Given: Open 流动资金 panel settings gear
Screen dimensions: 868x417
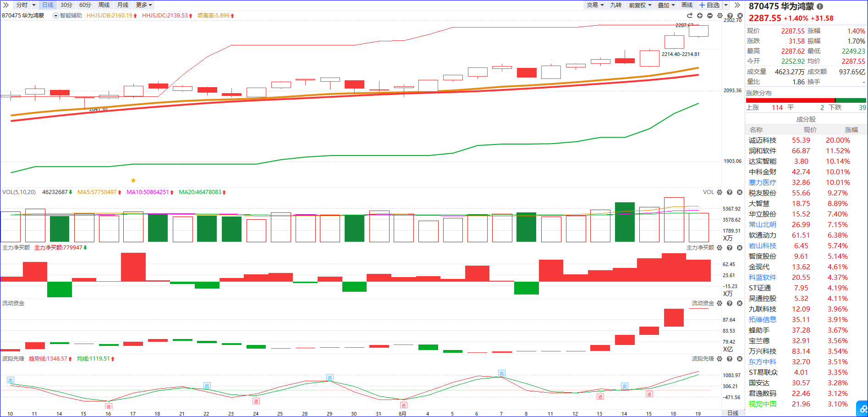Looking at the screenshot, I should click(720, 303).
